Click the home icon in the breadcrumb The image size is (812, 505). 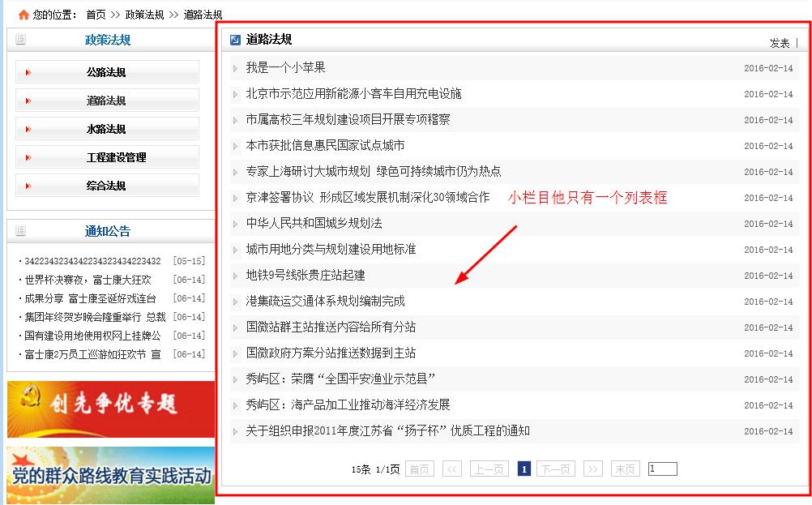[x=24, y=15]
